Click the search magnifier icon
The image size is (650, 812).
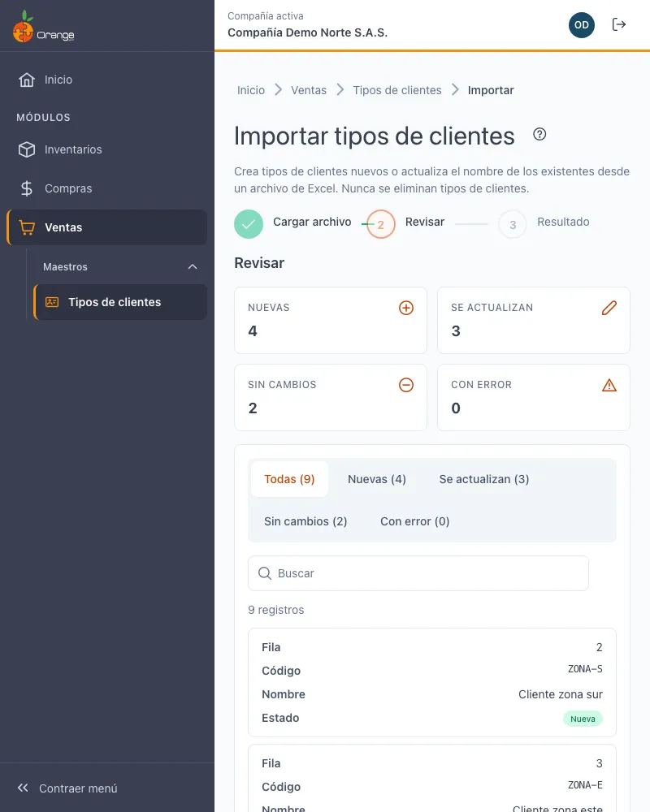point(265,573)
